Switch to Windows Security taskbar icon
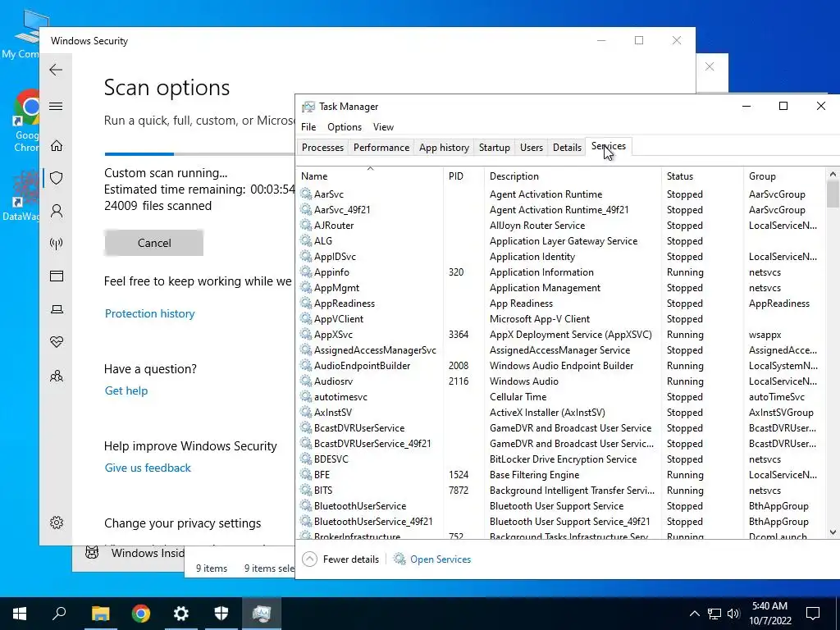The width and height of the screenshot is (840, 630). [221, 614]
